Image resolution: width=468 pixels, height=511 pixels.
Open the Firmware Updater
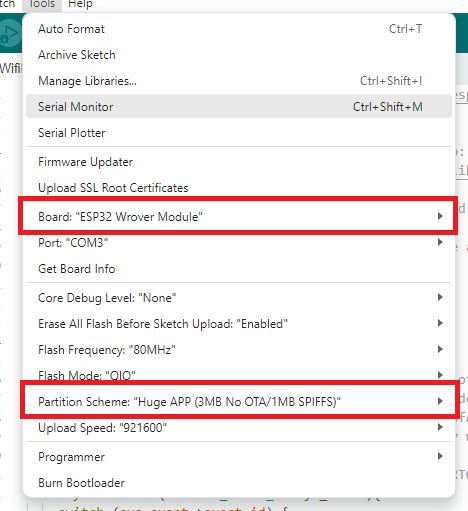pos(239,162)
